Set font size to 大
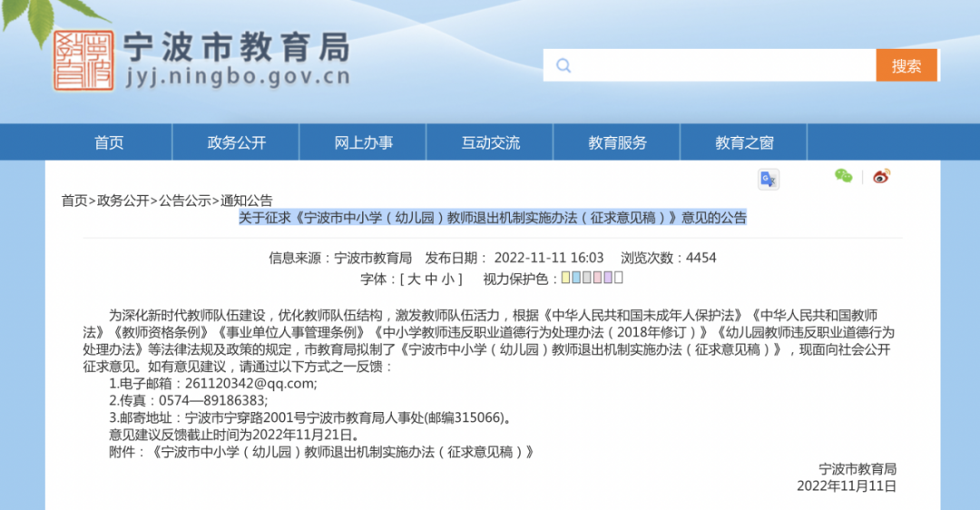Image resolution: width=980 pixels, height=510 pixels. click(414, 279)
